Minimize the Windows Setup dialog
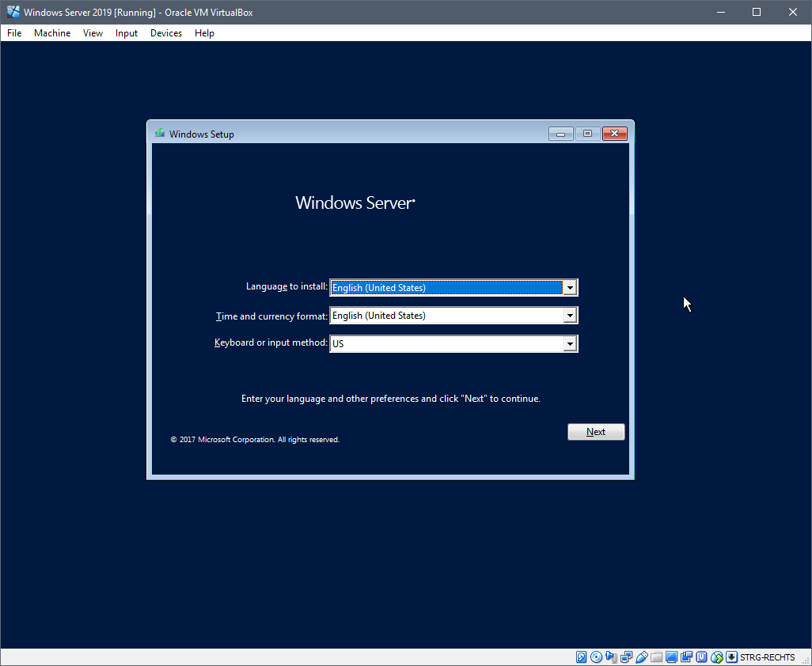 coord(561,134)
